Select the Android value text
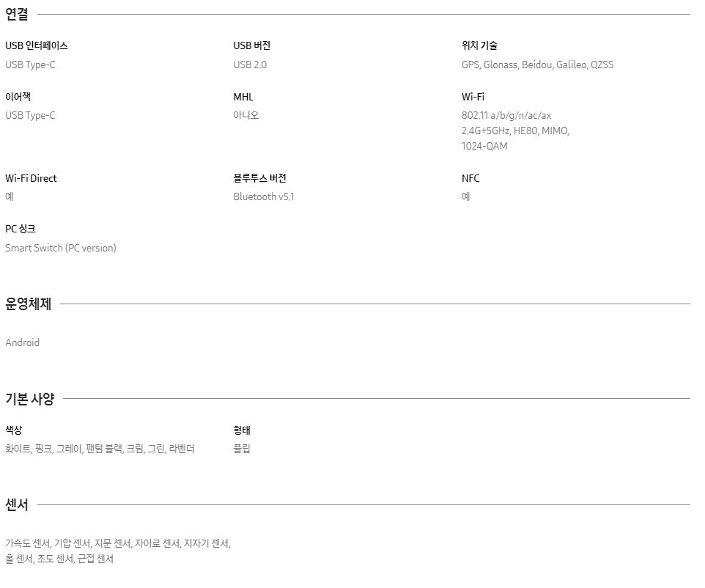 (x=22, y=342)
